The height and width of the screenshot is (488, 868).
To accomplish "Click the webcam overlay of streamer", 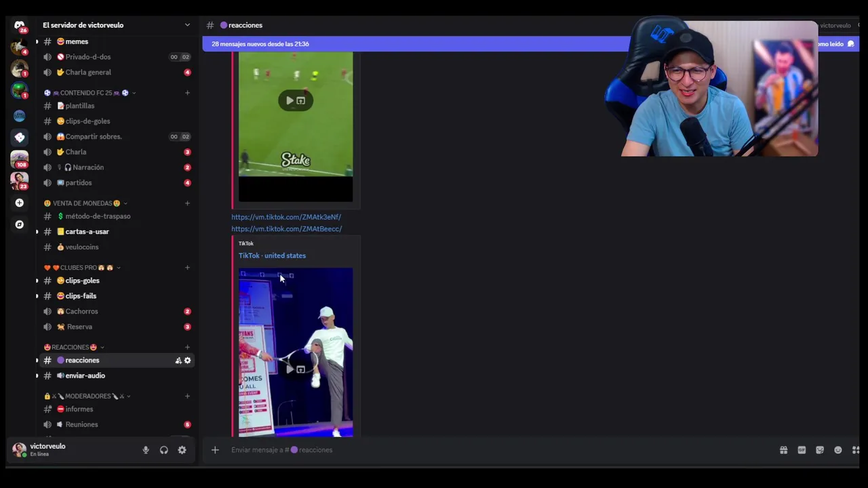I will tap(712, 88).
